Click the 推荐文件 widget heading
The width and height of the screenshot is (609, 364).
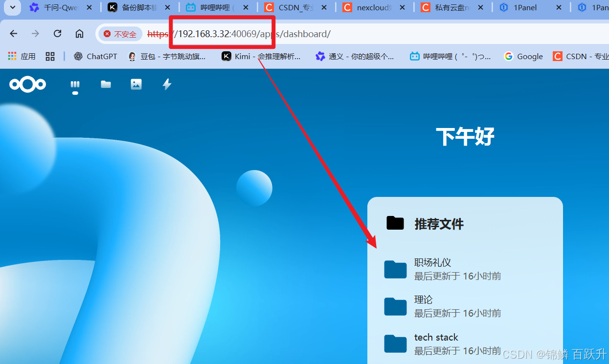pyautogui.click(x=439, y=224)
